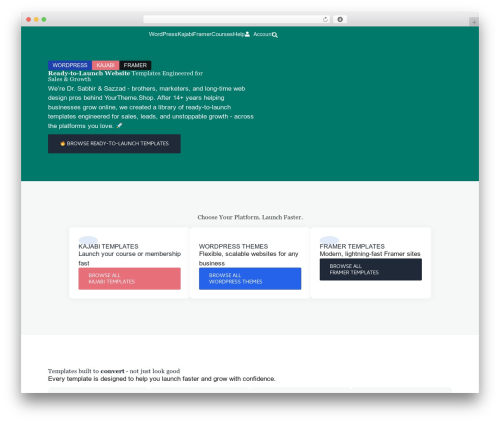This screenshot has height=423, width=500.
Task: Click the oval icon above Framer Templates
Action: [329, 240]
